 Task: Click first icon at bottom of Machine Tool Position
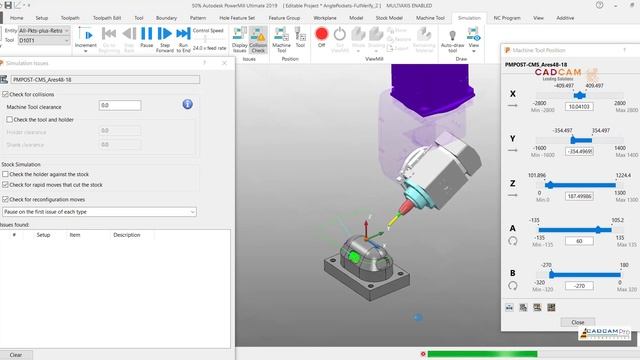pyautogui.click(x=509, y=308)
